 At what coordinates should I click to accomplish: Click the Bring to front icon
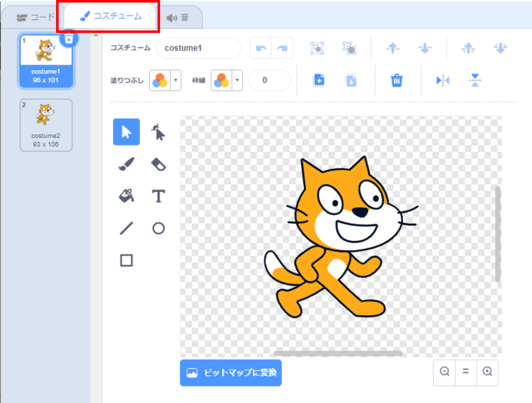[468, 48]
